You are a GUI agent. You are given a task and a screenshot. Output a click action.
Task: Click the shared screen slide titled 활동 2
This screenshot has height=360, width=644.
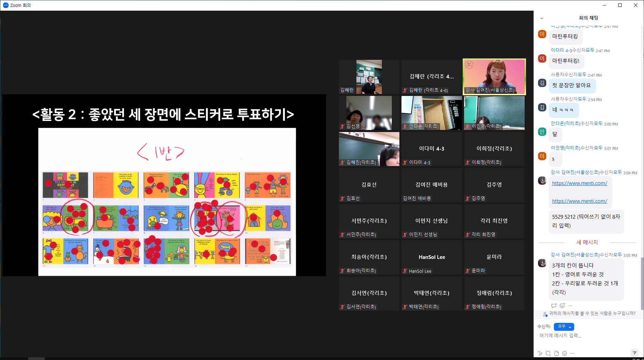pos(164,185)
